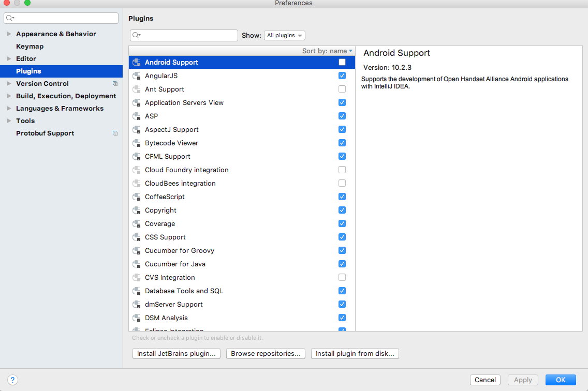Image resolution: width=588 pixels, height=391 pixels.
Task: Select the CoffeeScript plugin row
Action: click(242, 197)
